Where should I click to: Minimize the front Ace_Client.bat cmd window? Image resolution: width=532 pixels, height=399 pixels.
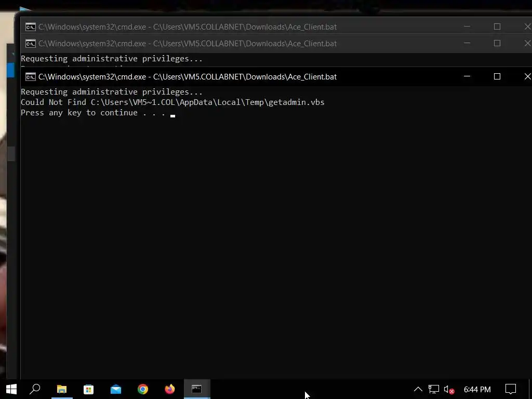click(467, 76)
